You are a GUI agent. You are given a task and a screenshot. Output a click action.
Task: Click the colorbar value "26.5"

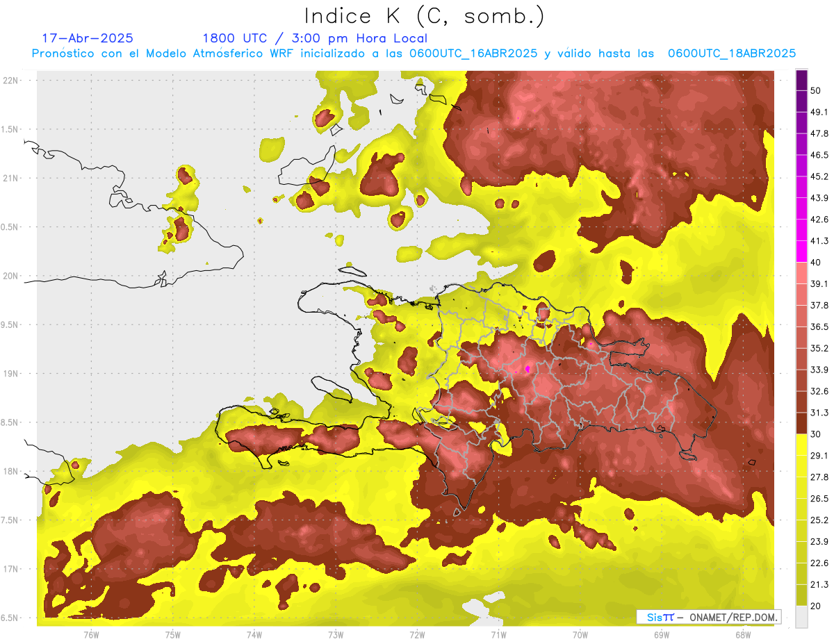(x=819, y=499)
